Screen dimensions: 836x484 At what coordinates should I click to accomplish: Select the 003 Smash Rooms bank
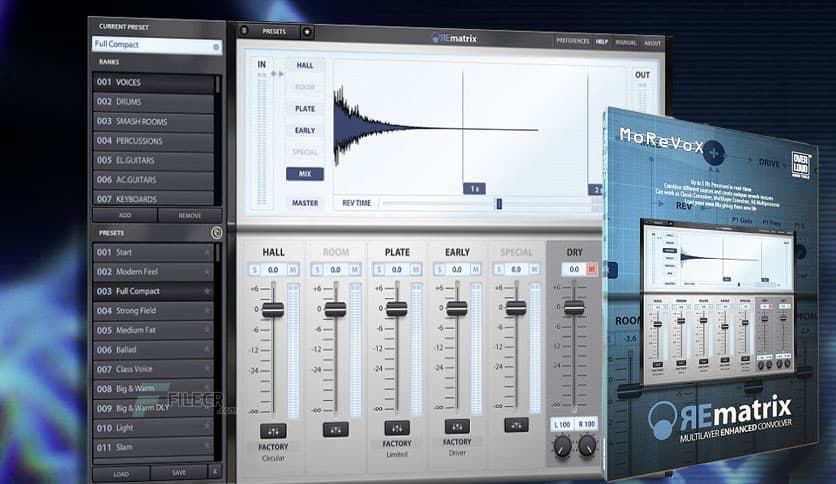[x=153, y=121]
